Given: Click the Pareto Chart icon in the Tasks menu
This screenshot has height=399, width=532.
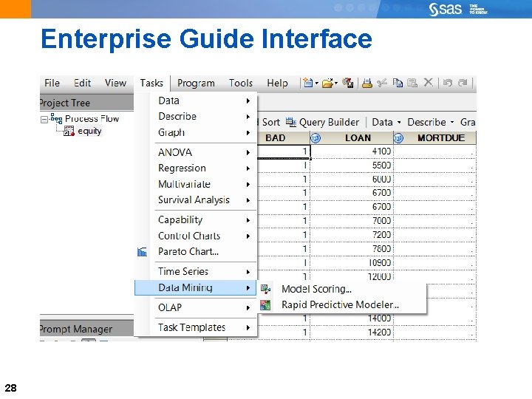Looking at the screenshot, I should click(x=142, y=252).
